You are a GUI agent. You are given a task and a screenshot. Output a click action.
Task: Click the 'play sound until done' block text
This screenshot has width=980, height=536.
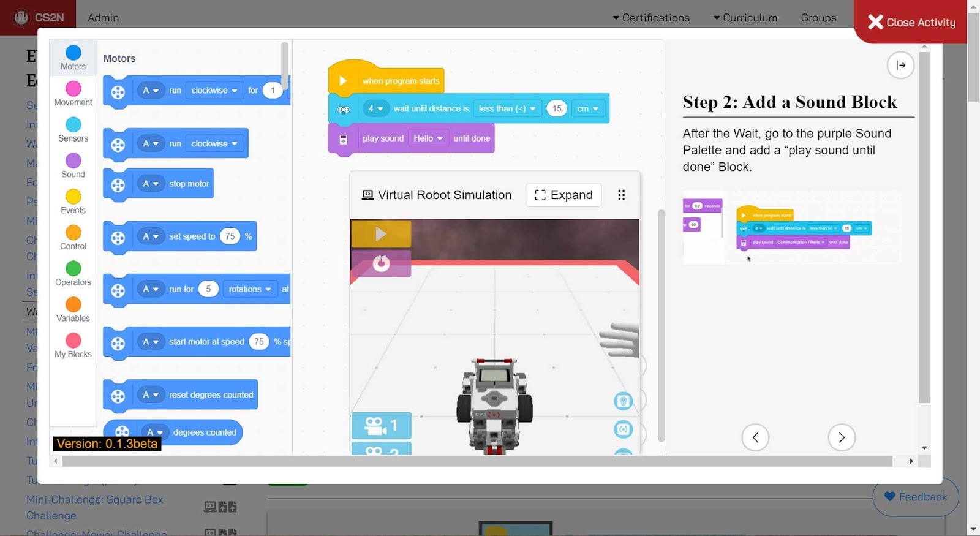coord(426,138)
